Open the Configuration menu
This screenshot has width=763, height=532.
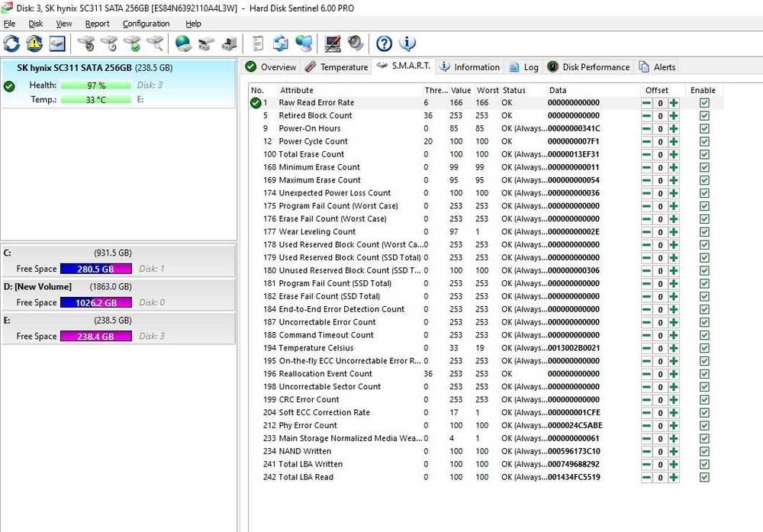(x=146, y=24)
